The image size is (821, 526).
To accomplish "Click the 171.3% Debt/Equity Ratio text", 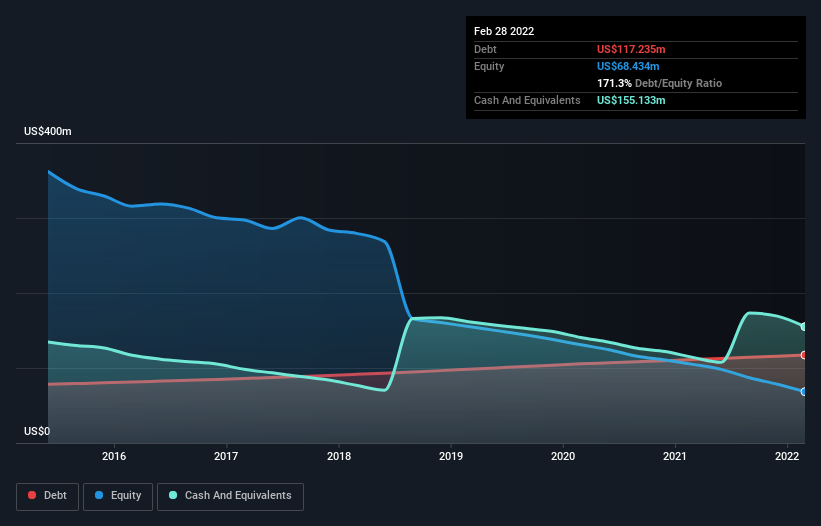I will point(659,83).
